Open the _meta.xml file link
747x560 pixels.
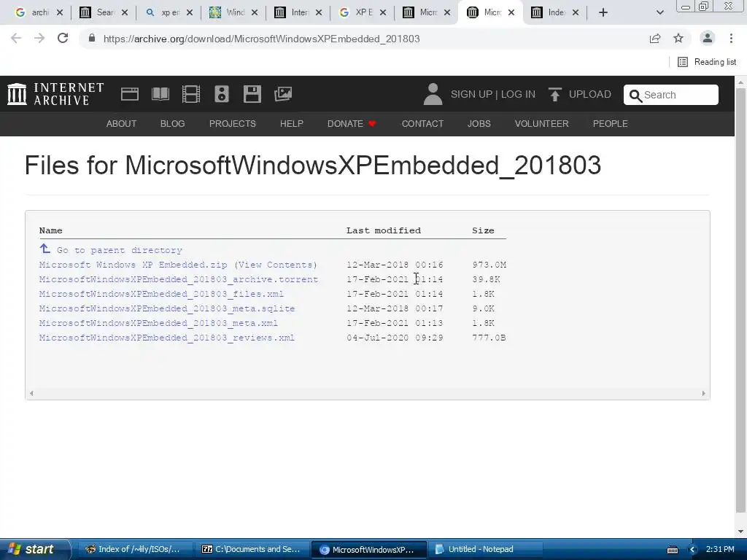(158, 323)
